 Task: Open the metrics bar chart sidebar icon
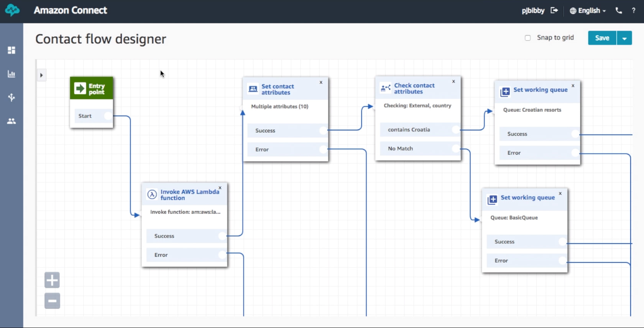click(x=11, y=74)
